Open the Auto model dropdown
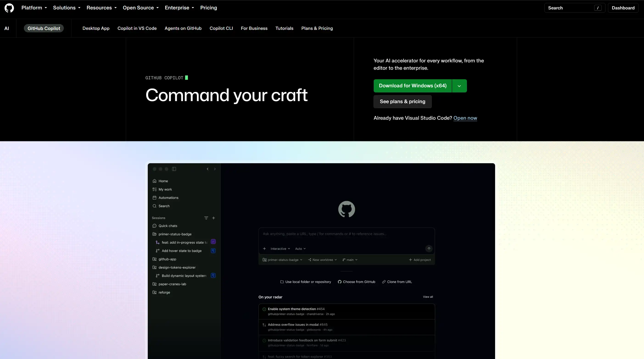The image size is (644, 359). point(300,249)
